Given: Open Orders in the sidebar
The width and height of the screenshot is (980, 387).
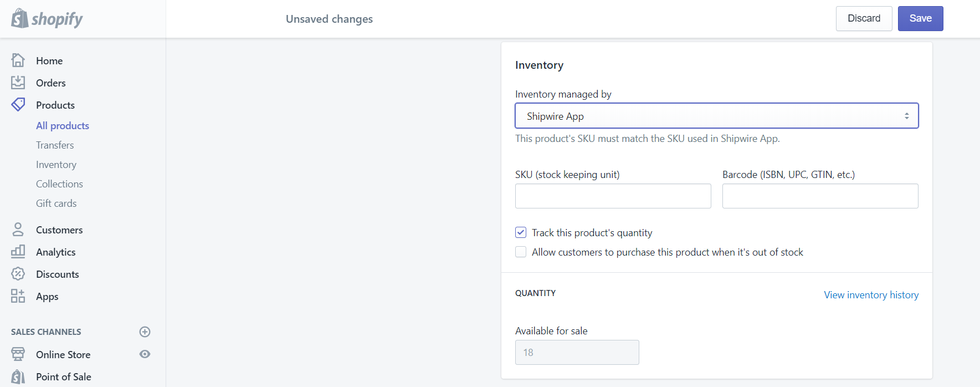Looking at the screenshot, I should coord(51,83).
